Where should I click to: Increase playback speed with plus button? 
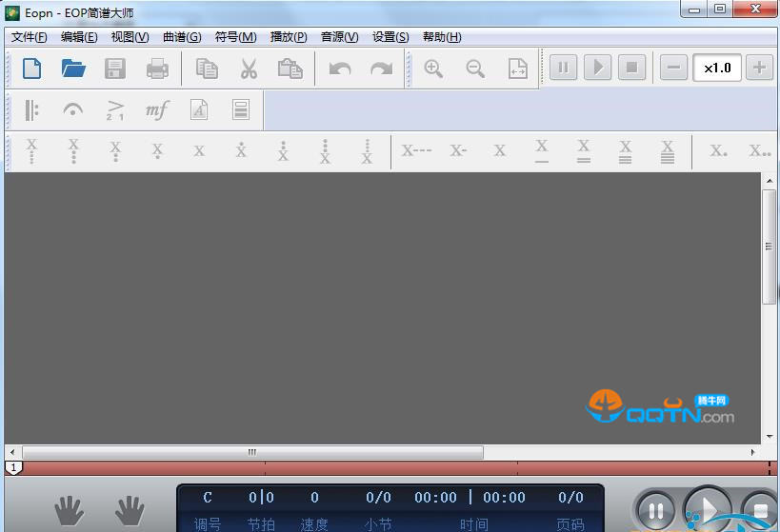(759, 68)
